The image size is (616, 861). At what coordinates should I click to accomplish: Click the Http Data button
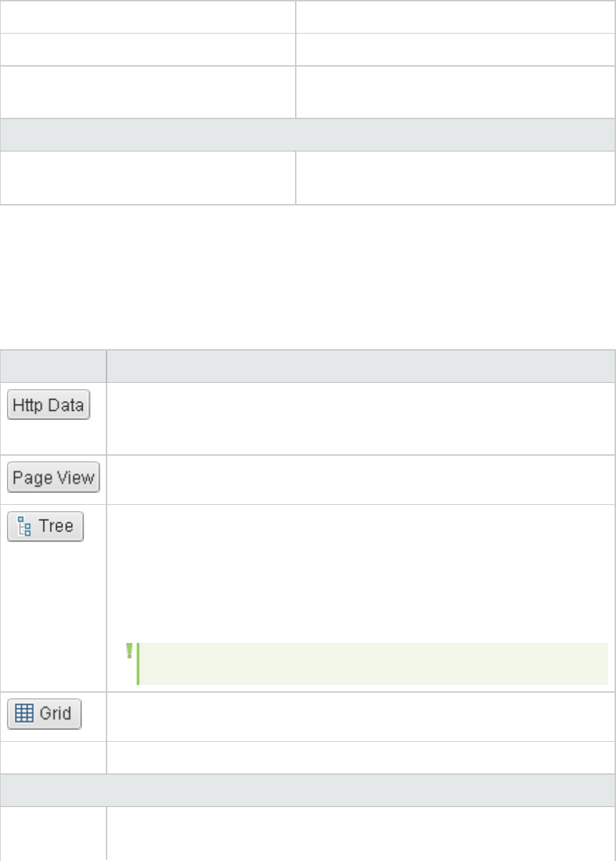48,406
